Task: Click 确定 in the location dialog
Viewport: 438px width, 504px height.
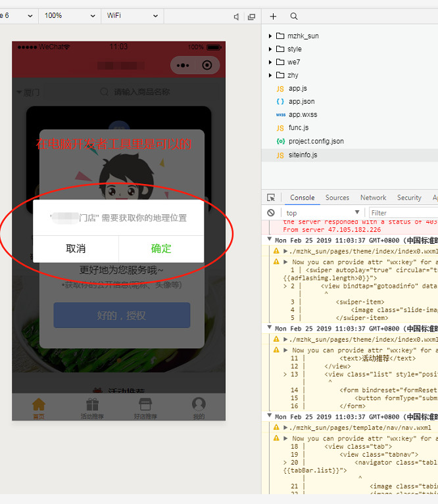Action: pyautogui.click(x=161, y=249)
